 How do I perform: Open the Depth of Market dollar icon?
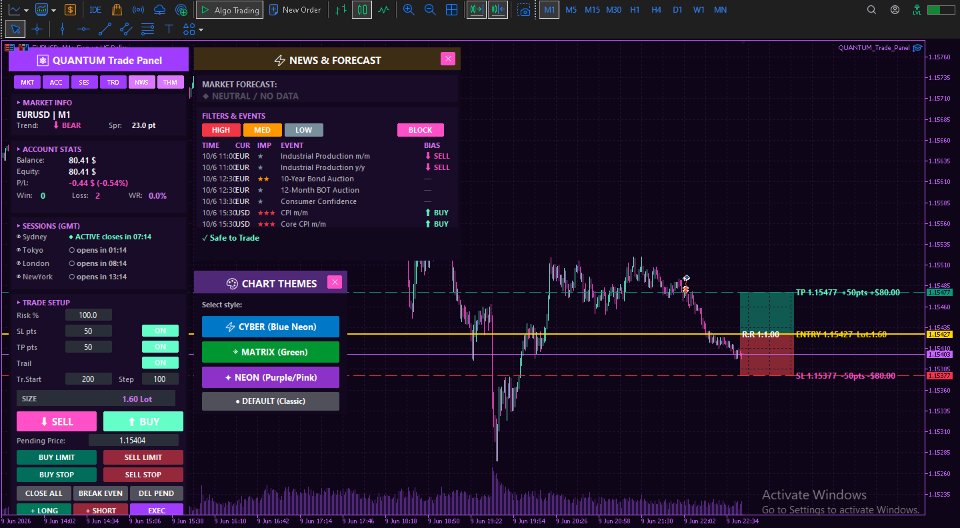(70, 10)
